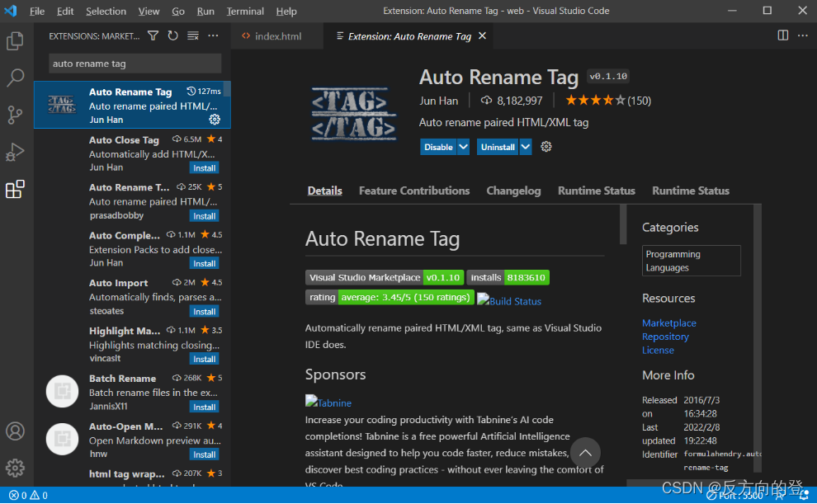The width and height of the screenshot is (817, 504).
Task: Open the Edit menu
Action: [x=65, y=11]
